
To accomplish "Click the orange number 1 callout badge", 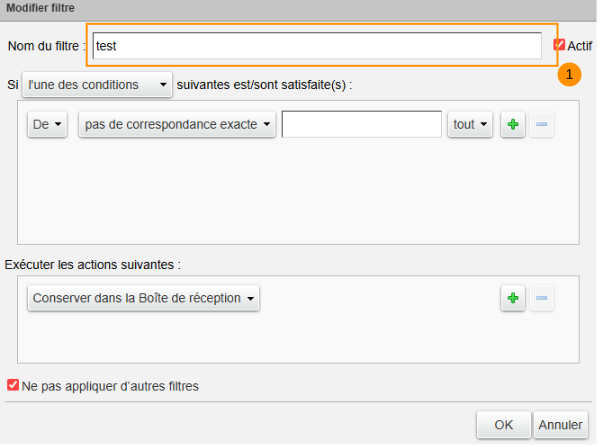I will pyautogui.click(x=568, y=75).
